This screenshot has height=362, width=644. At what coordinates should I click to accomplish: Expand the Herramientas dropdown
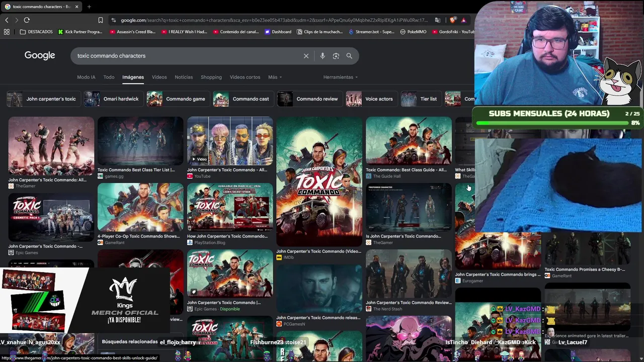click(x=341, y=77)
